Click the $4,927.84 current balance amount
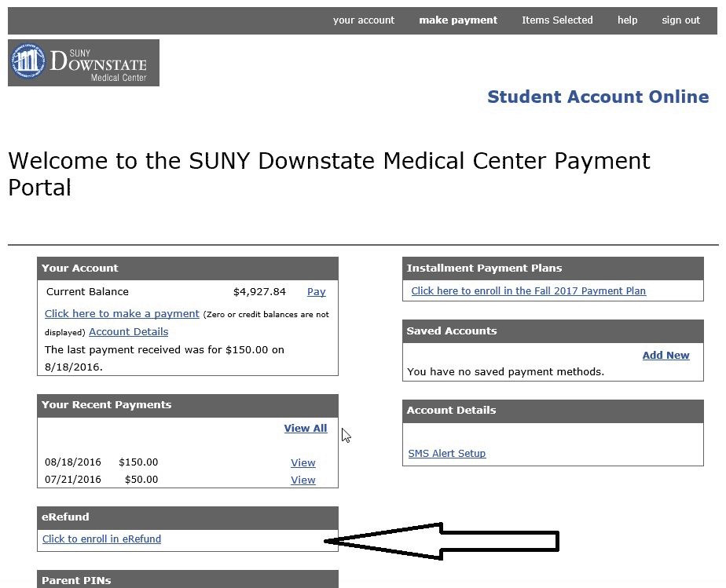726x588 pixels. click(259, 292)
